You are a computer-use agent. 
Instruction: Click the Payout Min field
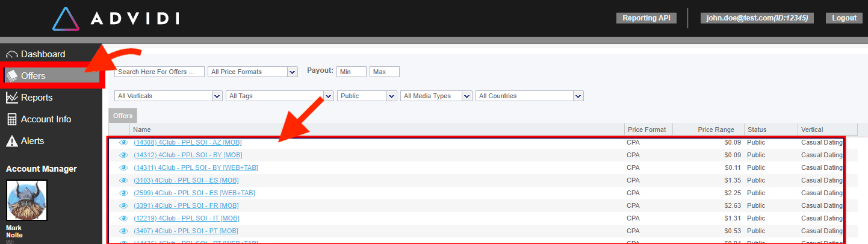[352, 72]
